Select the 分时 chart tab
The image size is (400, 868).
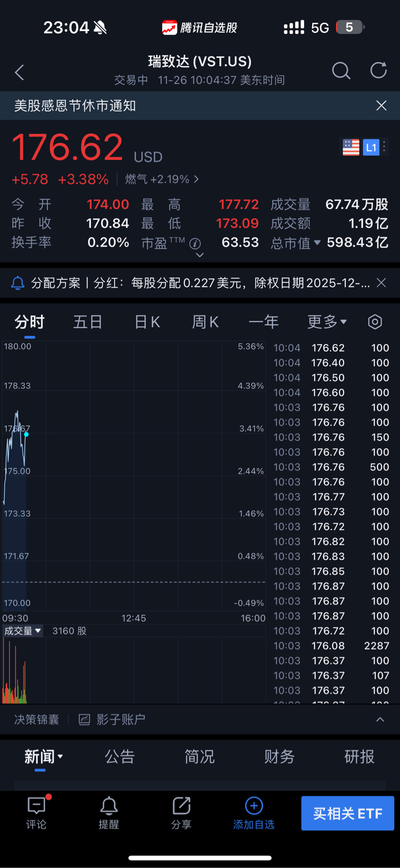point(29,322)
